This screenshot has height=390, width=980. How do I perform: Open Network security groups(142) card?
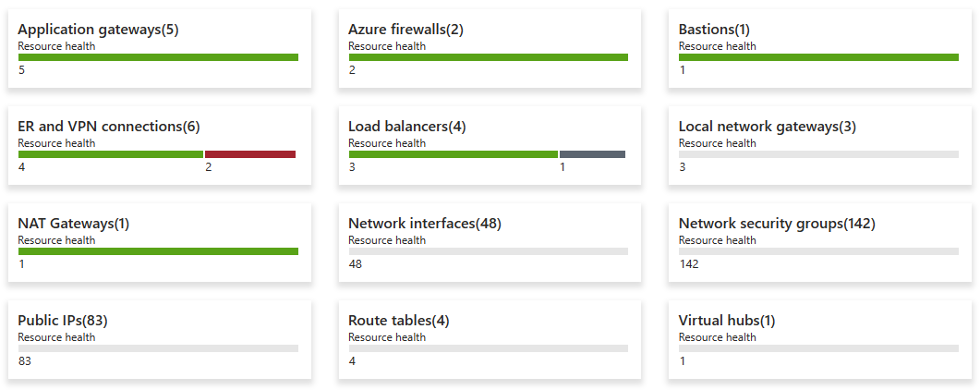(777, 224)
